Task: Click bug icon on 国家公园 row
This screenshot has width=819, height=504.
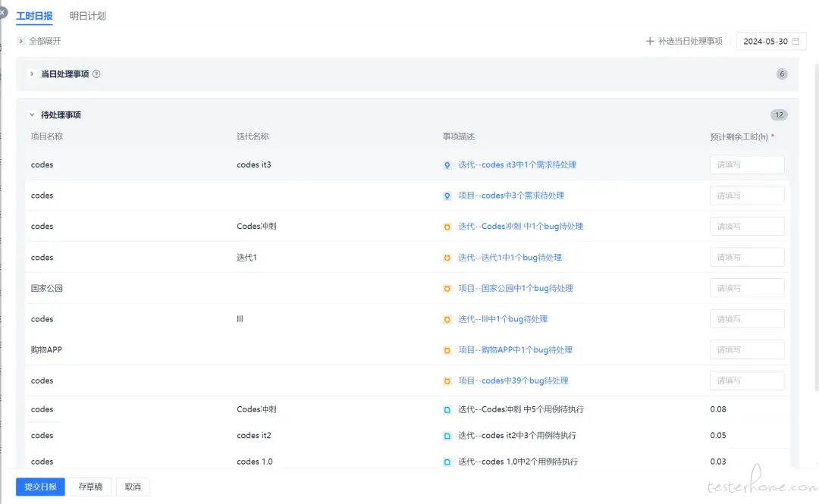Action: 447,288
